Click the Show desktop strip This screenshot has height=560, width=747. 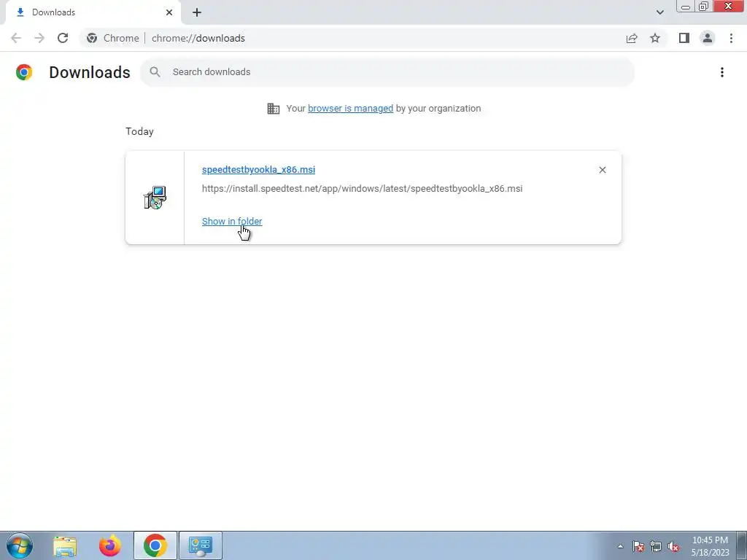tap(742, 545)
